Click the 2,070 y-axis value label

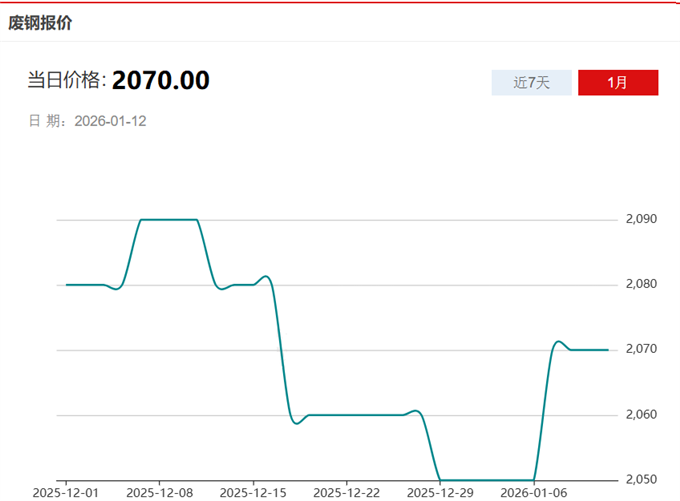[640, 350]
